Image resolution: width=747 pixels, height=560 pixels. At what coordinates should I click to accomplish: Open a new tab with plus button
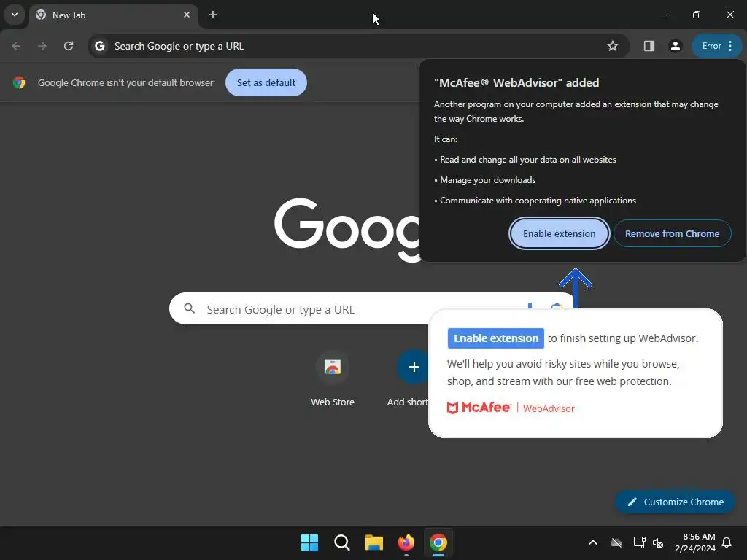tap(212, 15)
